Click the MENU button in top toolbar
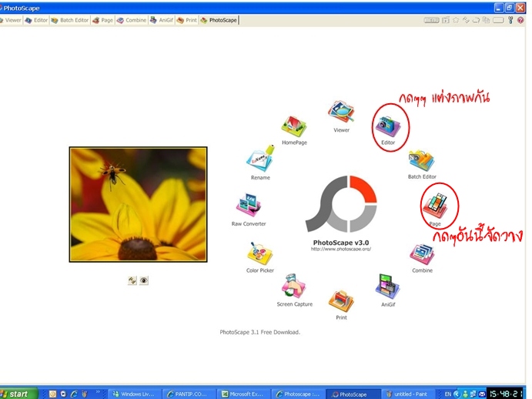Viewport: 532px width, 399px height. pyautogui.click(x=431, y=20)
